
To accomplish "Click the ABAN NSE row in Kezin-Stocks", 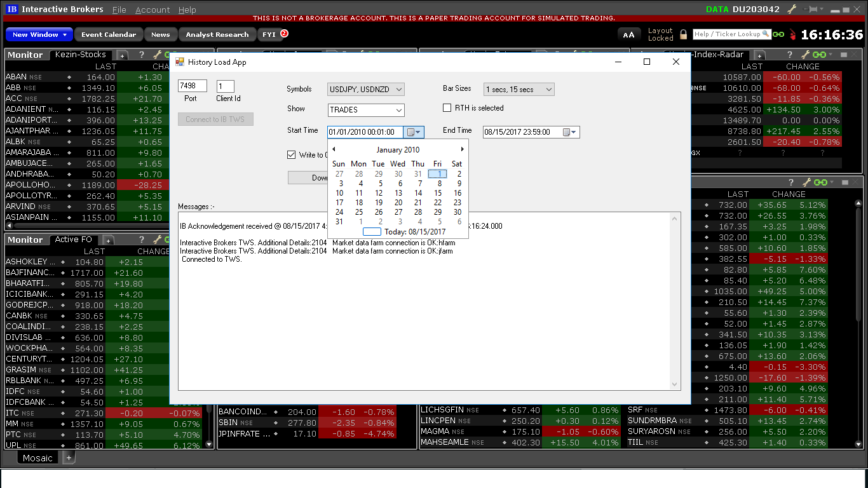I will coord(87,77).
